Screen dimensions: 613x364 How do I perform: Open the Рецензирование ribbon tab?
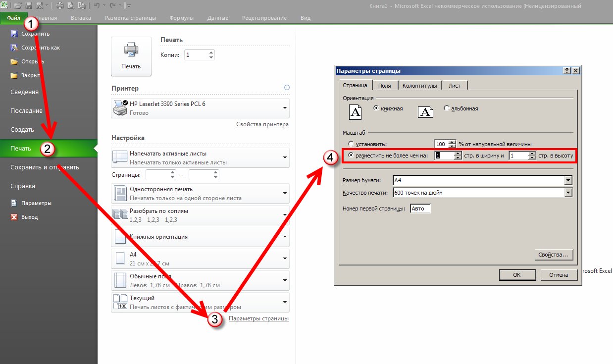tap(264, 18)
